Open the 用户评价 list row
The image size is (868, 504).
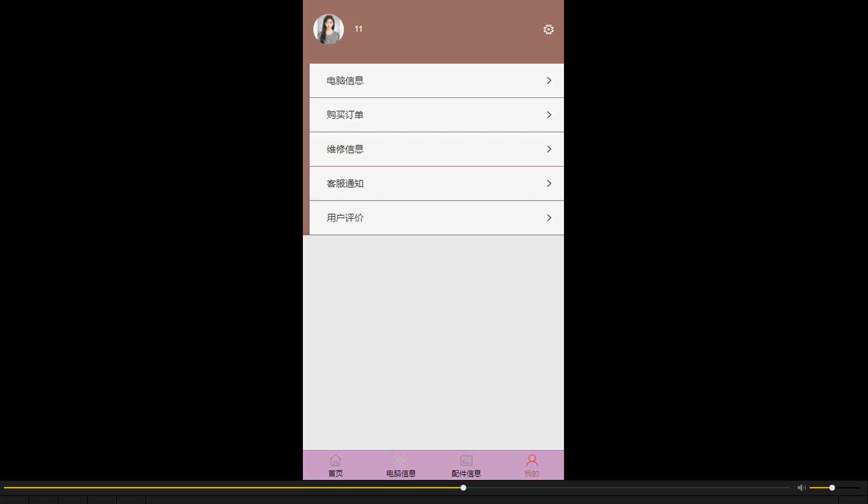pyautogui.click(x=437, y=218)
